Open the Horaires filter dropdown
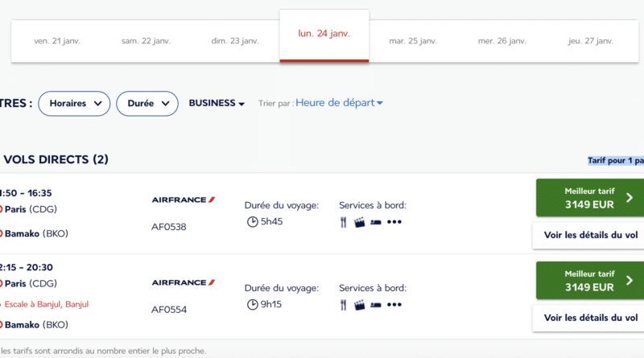This screenshot has height=358, width=644. pos(74,104)
